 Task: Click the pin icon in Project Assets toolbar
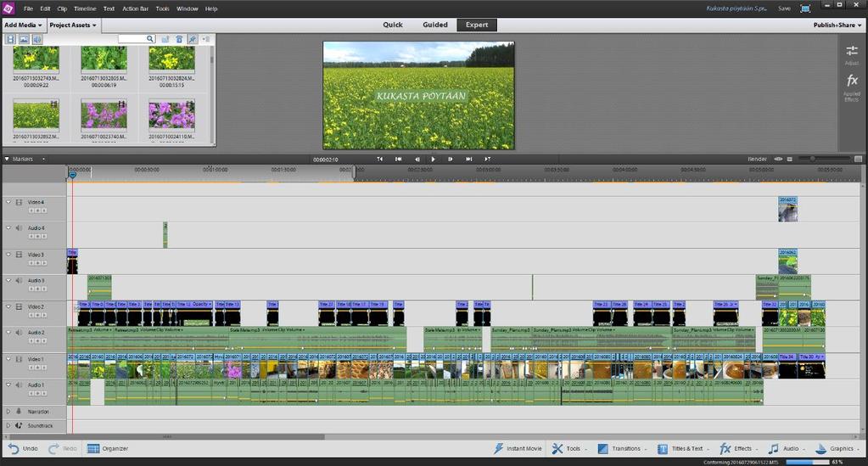(x=192, y=39)
